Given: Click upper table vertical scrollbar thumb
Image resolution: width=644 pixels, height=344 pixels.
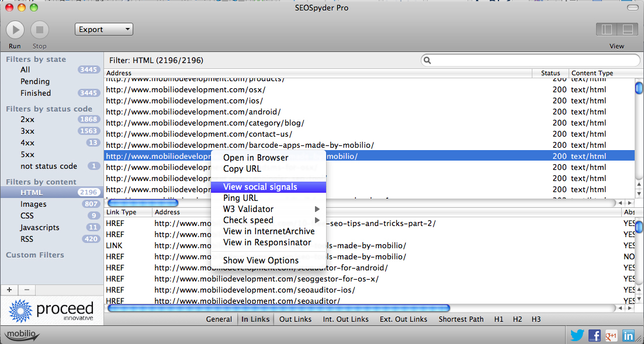Looking at the screenshot, I should tap(639, 88).
